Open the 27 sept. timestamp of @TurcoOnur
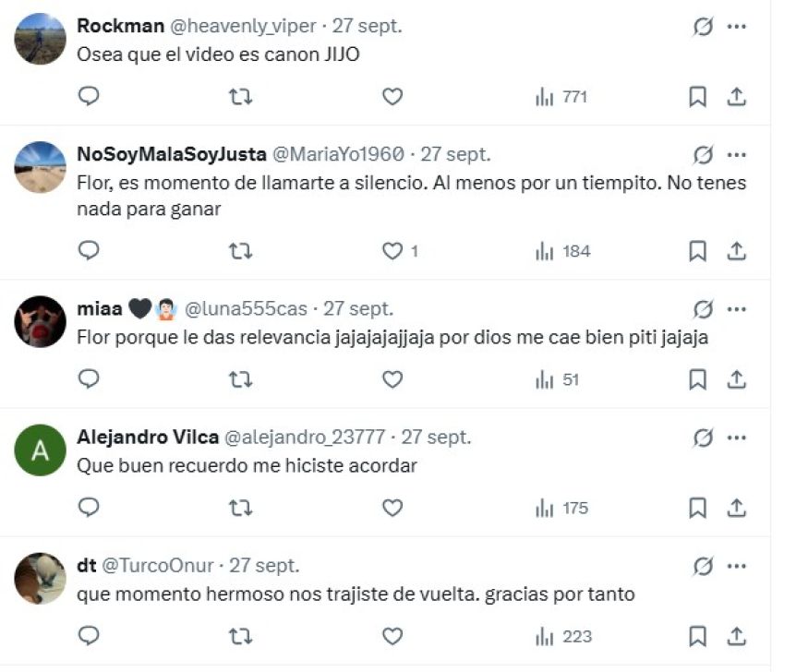Viewport: 796px width, 672px height. (x=264, y=566)
